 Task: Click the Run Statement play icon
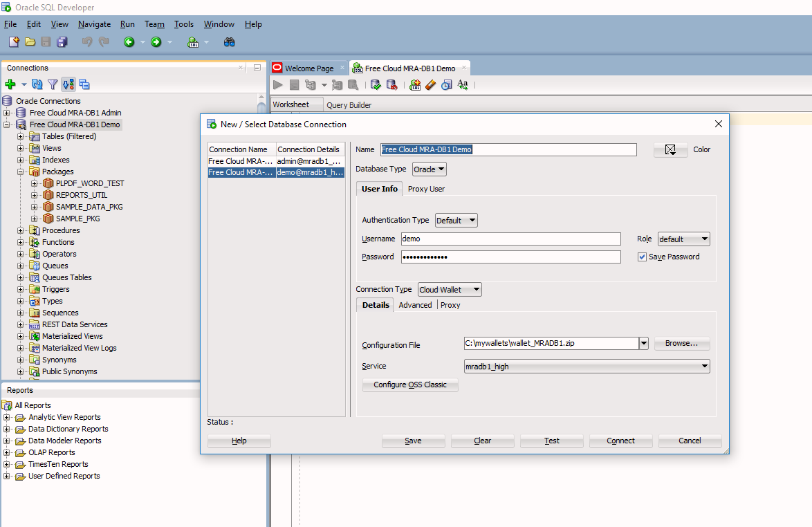pyautogui.click(x=278, y=84)
